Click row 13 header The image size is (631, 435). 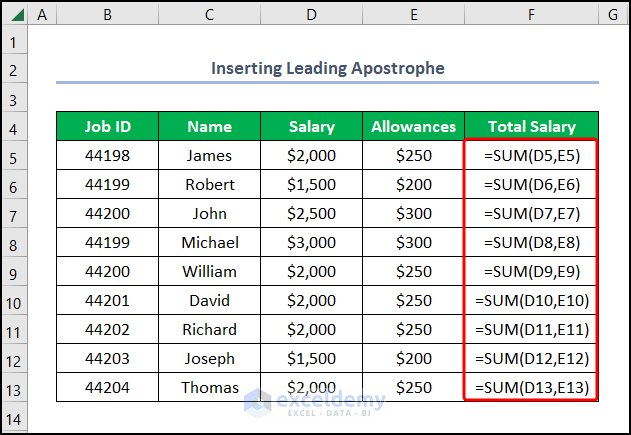[14, 388]
